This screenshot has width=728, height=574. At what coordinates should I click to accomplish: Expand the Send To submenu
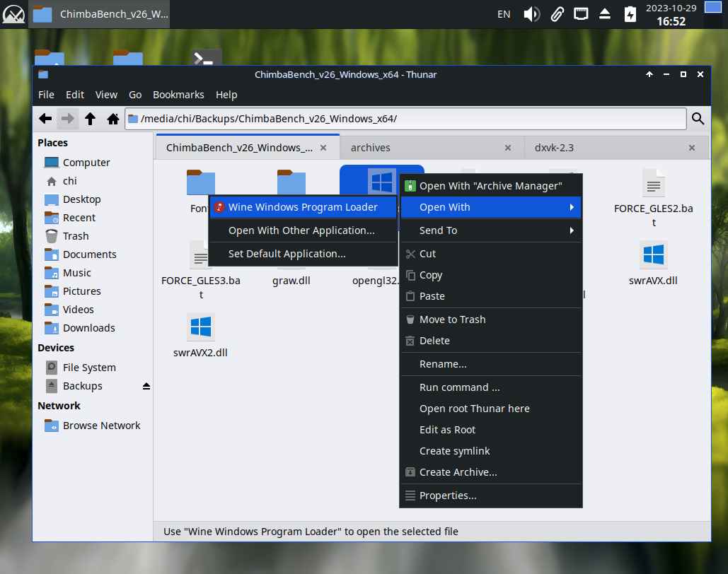pyautogui.click(x=491, y=230)
